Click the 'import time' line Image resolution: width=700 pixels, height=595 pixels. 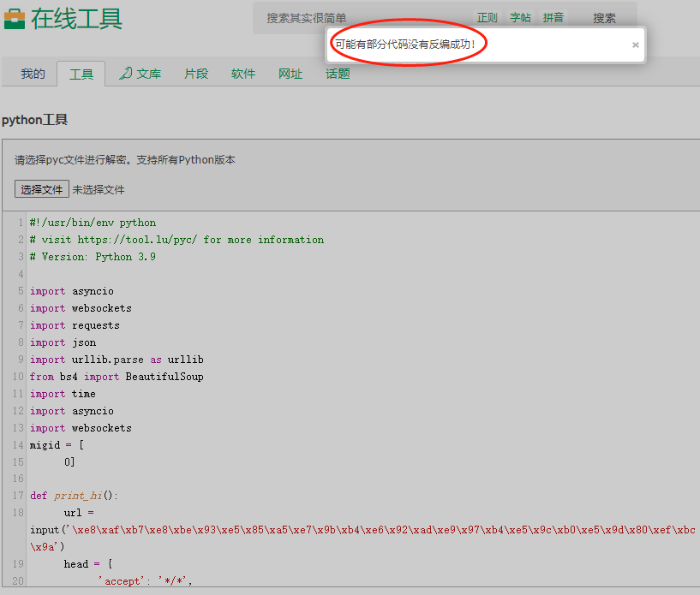pyautogui.click(x=63, y=394)
